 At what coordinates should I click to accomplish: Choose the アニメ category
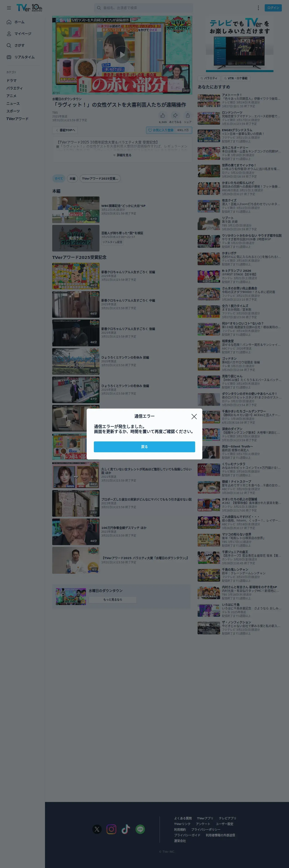click(11, 96)
